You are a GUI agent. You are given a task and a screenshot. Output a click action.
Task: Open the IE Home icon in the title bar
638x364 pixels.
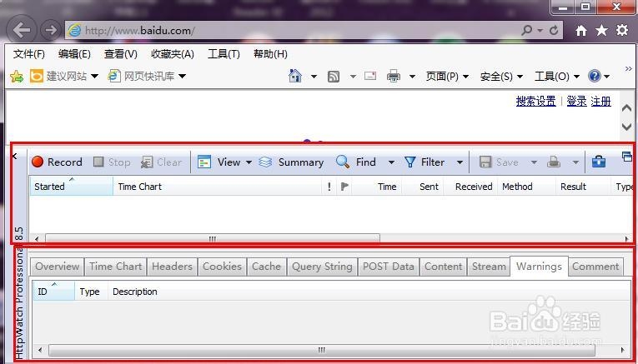(x=581, y=30)
